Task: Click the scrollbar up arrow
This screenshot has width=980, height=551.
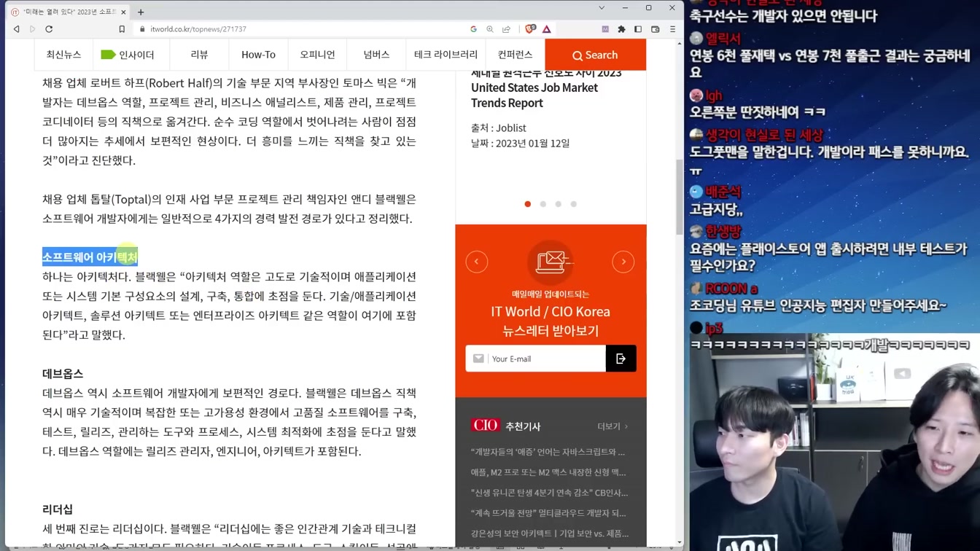Action: 680,43
